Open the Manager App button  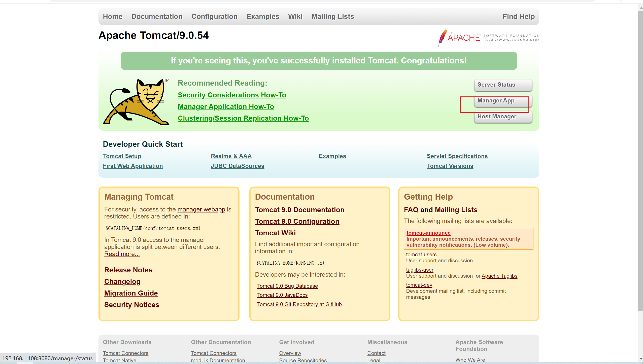[x=503, y=101]
